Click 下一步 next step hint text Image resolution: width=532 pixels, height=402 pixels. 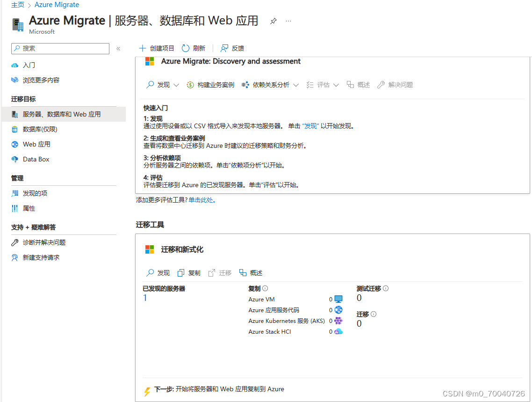(219, 389)
